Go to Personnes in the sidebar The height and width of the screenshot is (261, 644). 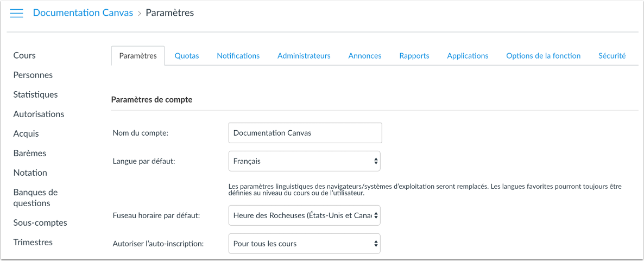pos(33,75)
